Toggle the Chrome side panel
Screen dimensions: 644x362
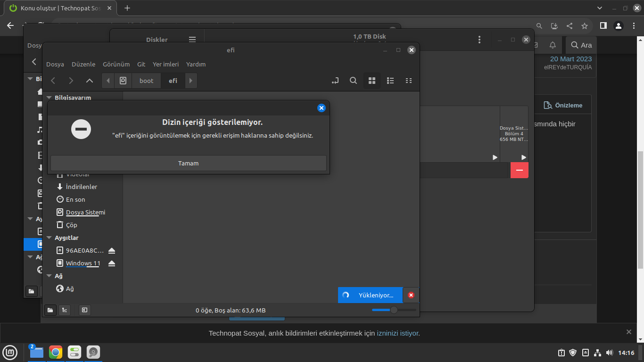click(603, 26)
